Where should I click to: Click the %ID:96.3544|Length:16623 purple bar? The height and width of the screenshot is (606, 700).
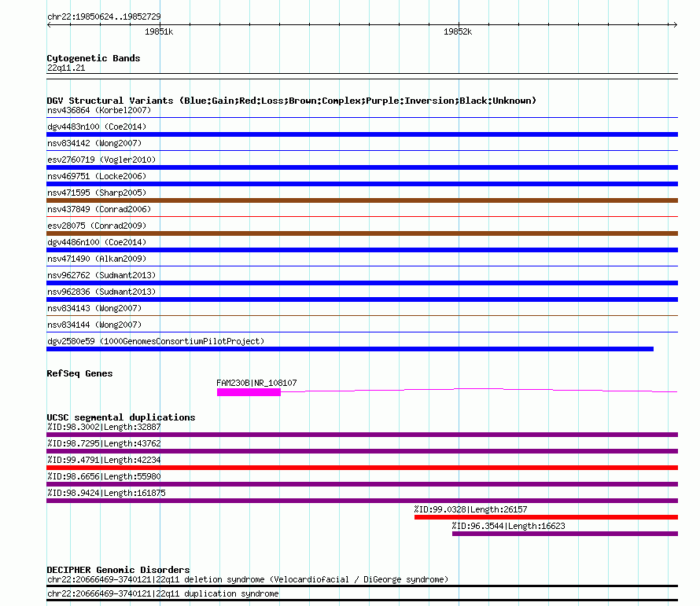(x=565, y=534)
